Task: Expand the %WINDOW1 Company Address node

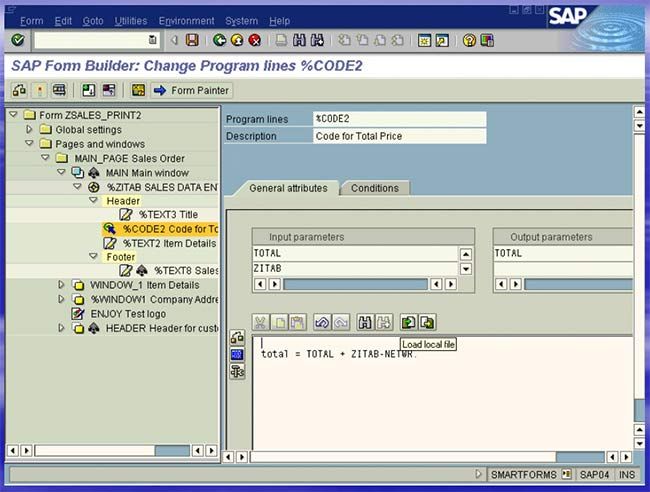Action: pos(61,299)
